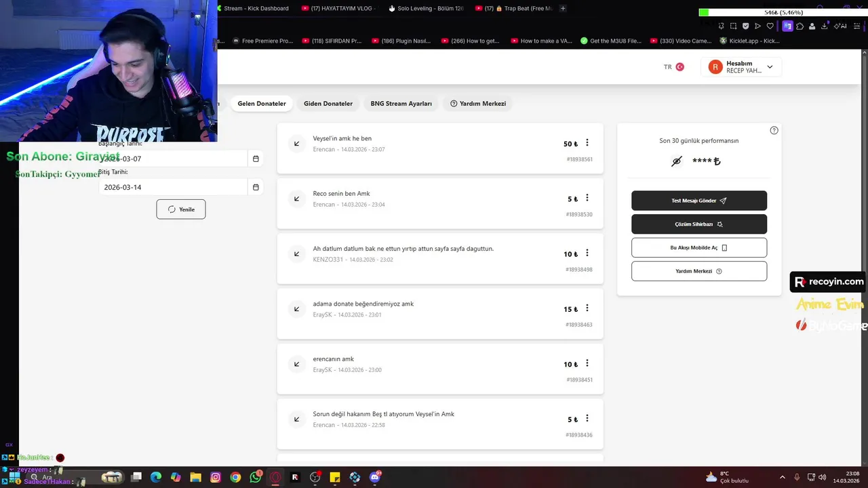Open 'How to get...' bookmark

pyautogui.click(x=471, y=41)
